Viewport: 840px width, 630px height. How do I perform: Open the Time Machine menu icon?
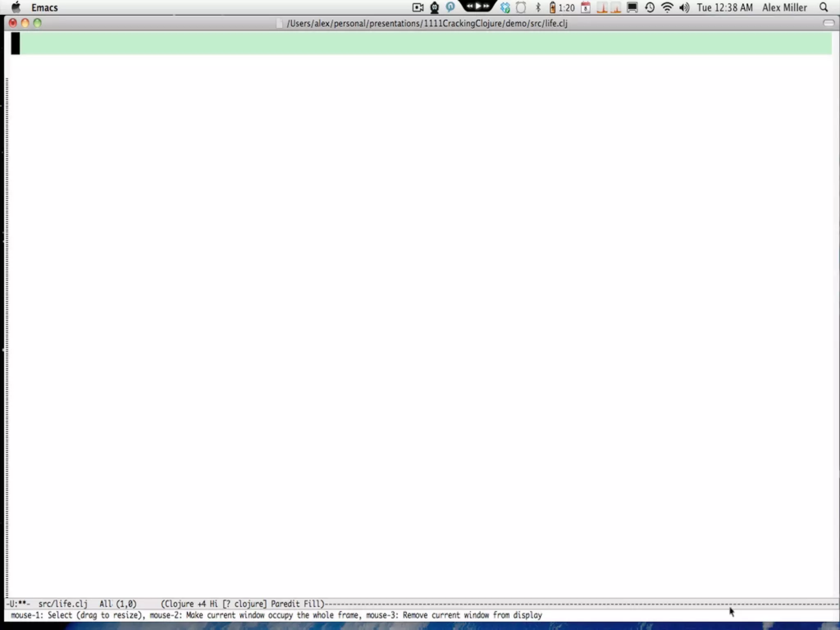[650, 7]
